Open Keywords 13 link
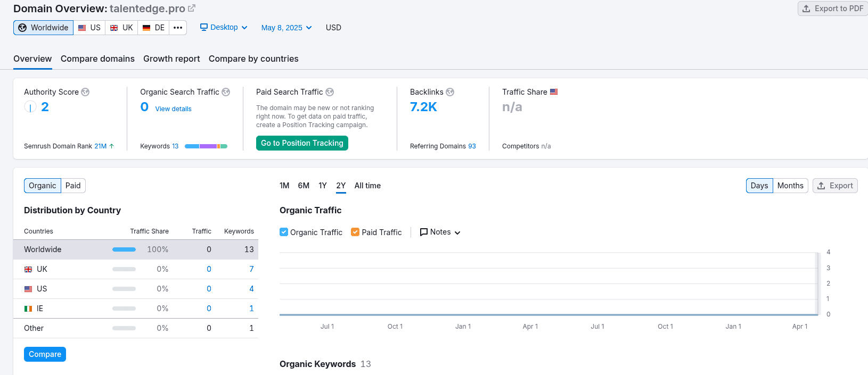 point(175,146)
